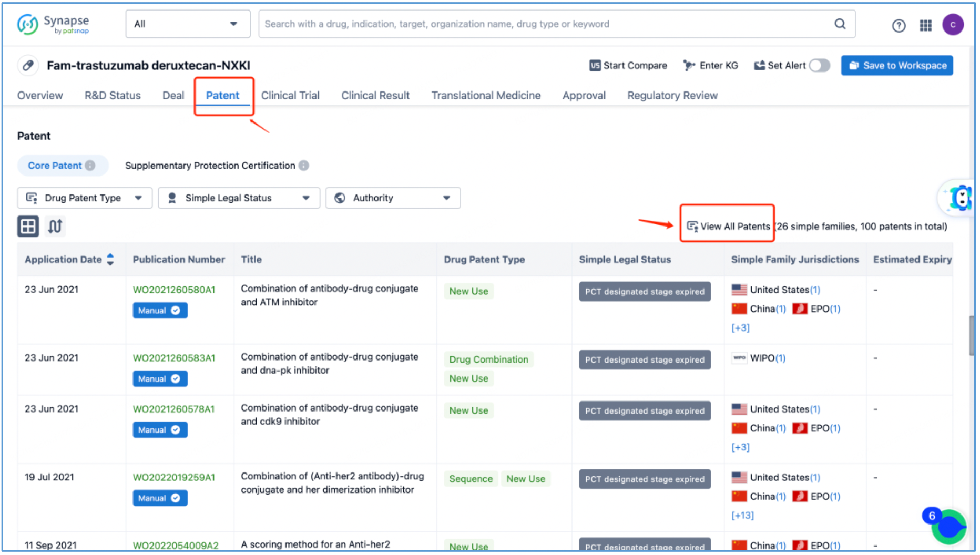Open patent WO2021260583A1 link
The width and height of the screenshot is (980, 555).
pyautogui.click(x=174, y=358)
